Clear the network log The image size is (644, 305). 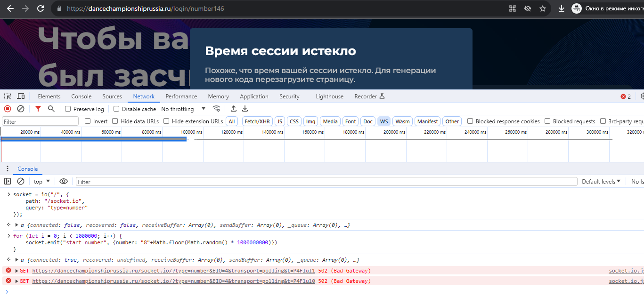[x=21, y=109]
